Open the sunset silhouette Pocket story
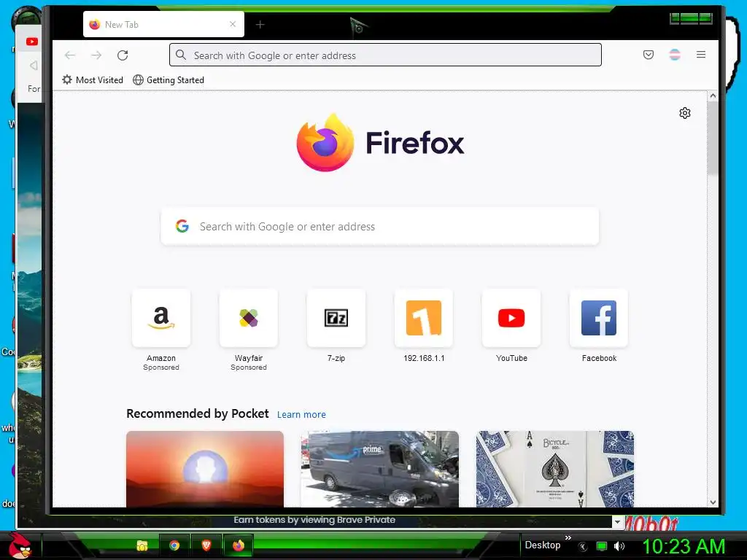747x560 pixels. 205,469
